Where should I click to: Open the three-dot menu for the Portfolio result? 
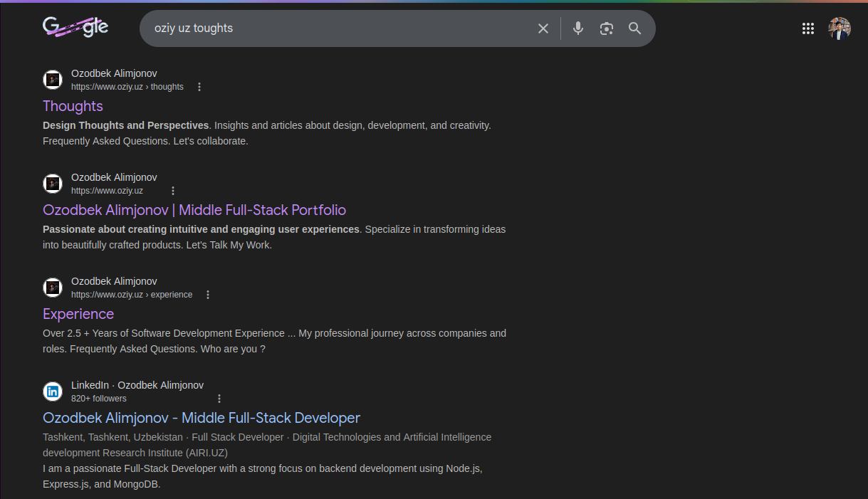(x=173, y=190)
